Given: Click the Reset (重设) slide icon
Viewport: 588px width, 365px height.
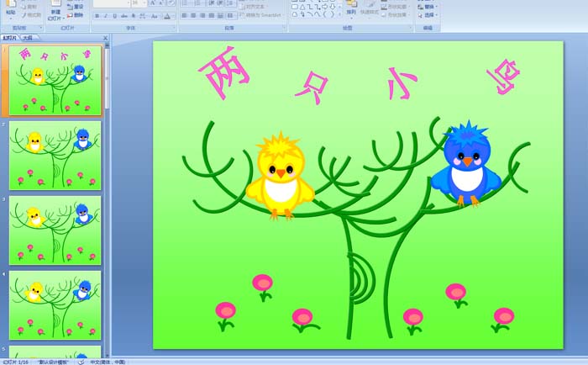Looking at the screenshot, I should 70,7.
